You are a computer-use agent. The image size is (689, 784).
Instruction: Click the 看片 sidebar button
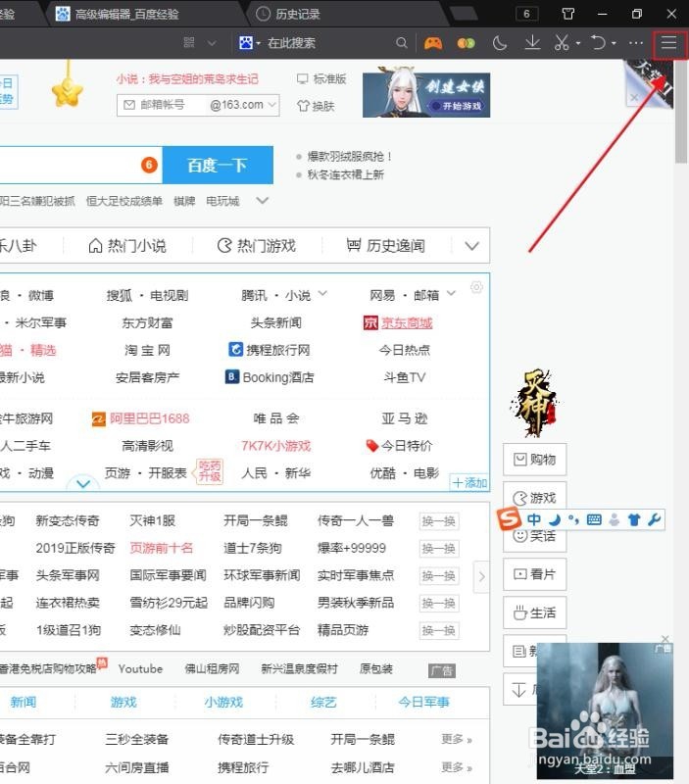pos(534,574)
